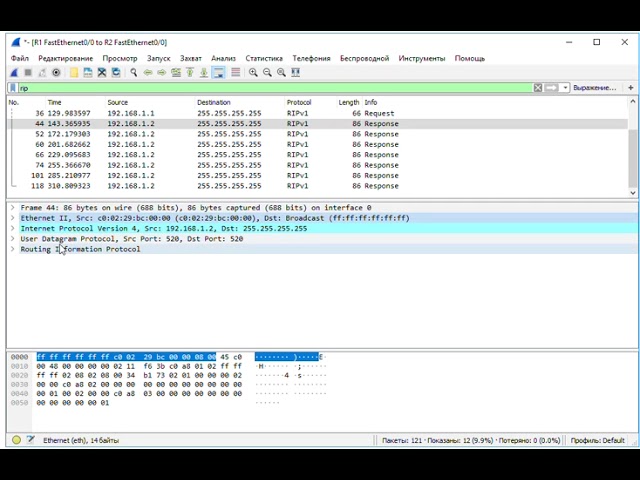Select packet 52 at time 172.179303

tap(318, 134)
